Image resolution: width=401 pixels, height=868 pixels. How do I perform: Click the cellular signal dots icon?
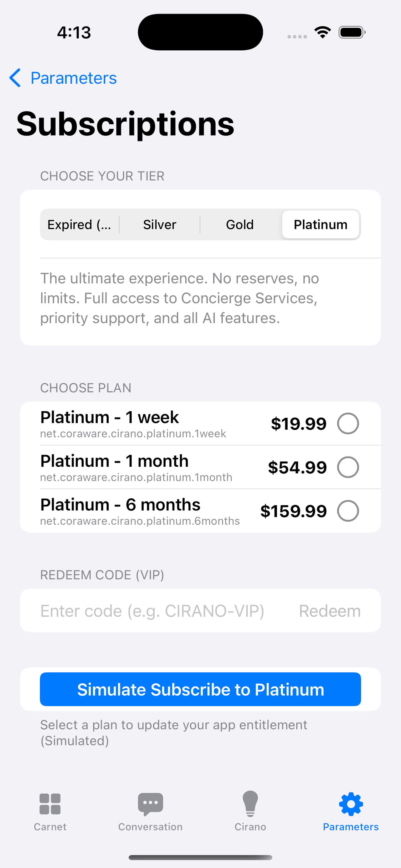point(297,33)
